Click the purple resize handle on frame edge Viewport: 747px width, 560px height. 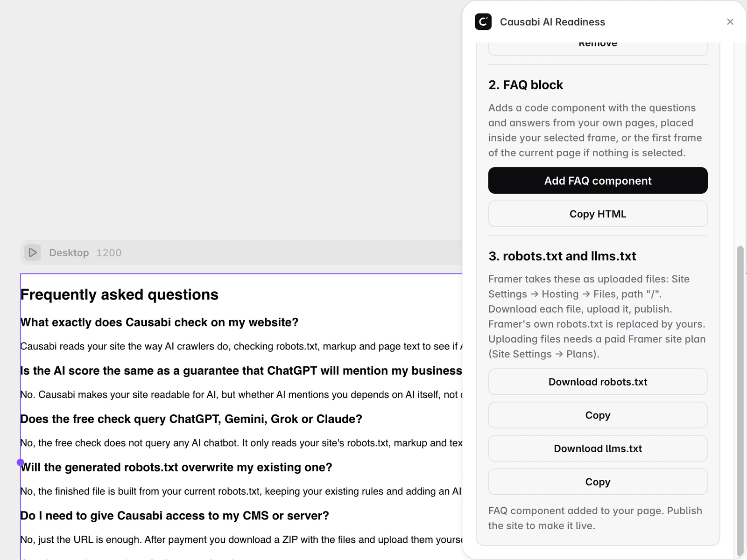[x=21, y=462]
